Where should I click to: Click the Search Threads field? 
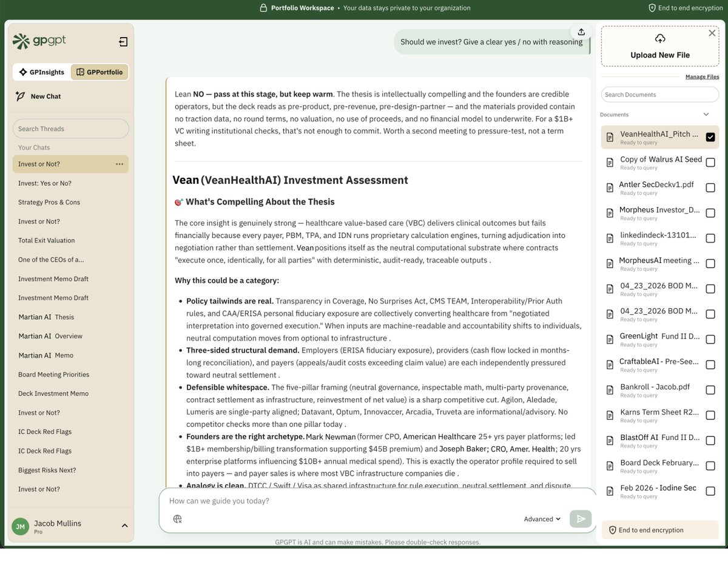(x=71, y=129)
